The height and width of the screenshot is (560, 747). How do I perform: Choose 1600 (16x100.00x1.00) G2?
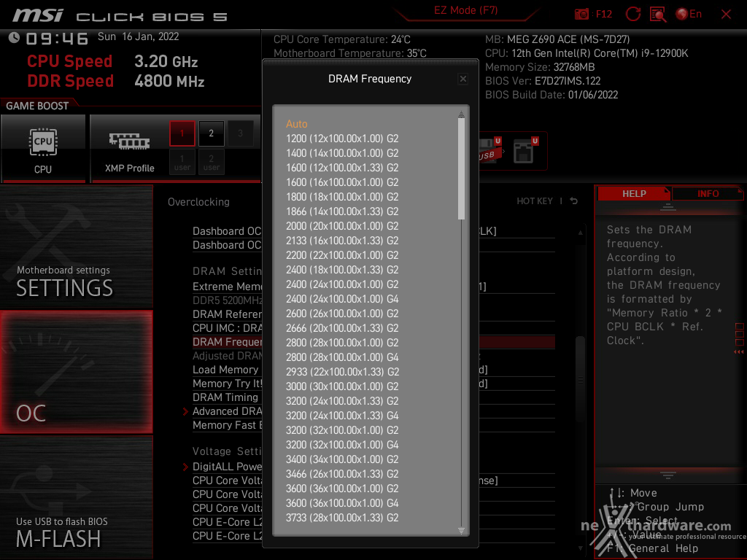coord(342,182)
